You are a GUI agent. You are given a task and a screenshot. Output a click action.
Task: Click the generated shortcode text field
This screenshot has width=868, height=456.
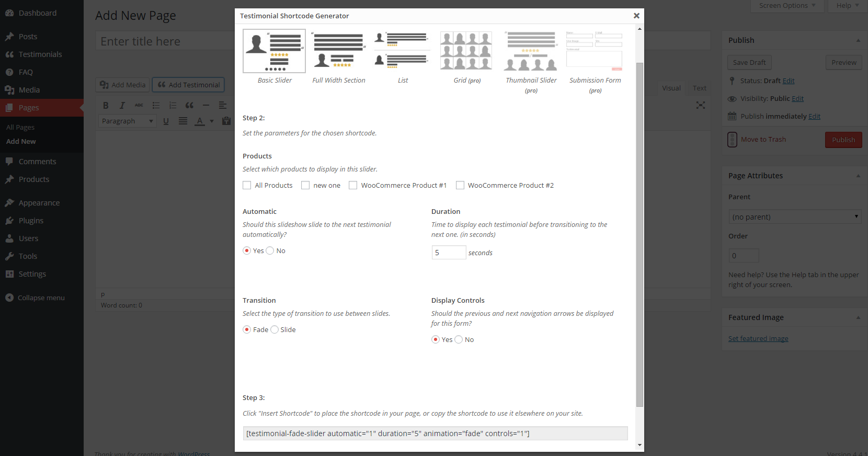[435, 434]
